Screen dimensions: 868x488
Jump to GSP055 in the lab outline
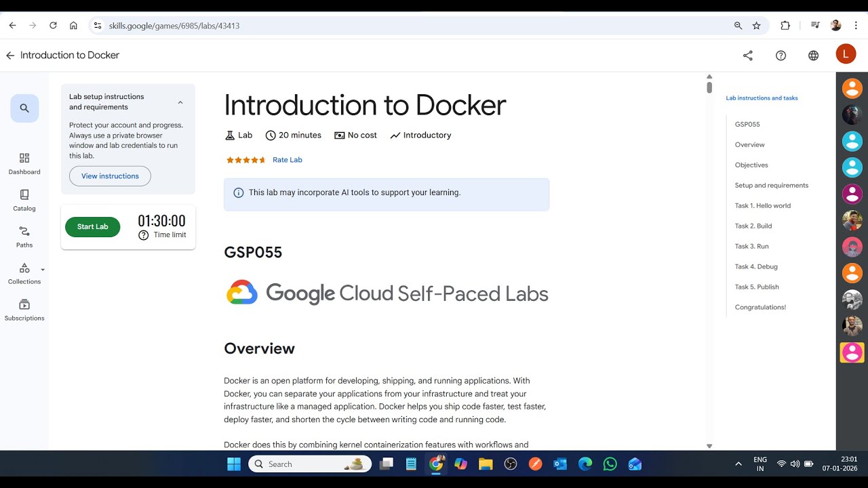point(747,125)
